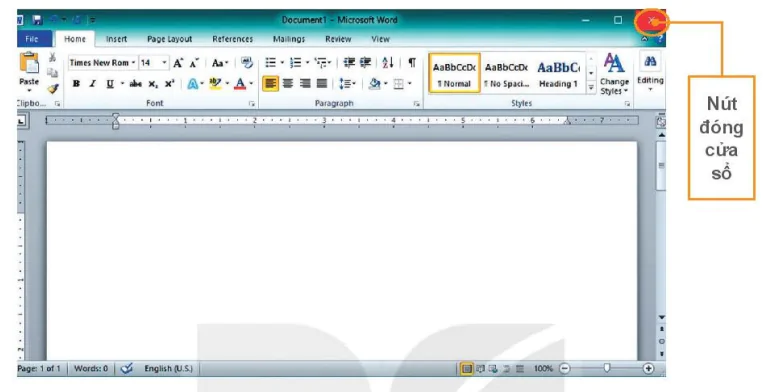Click the Save icon in quick access toolbar

click(37, 20)
